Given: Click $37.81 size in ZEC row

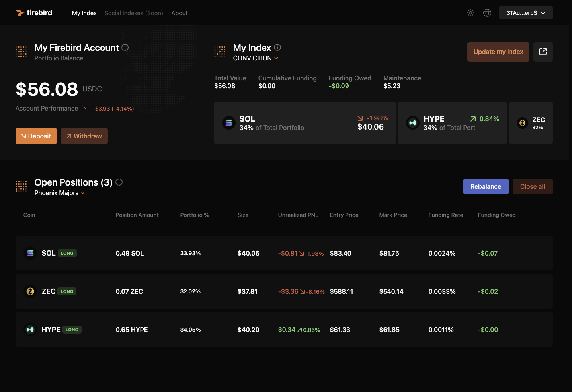Looking at the screenshot, I should click(x=248, y=291).
